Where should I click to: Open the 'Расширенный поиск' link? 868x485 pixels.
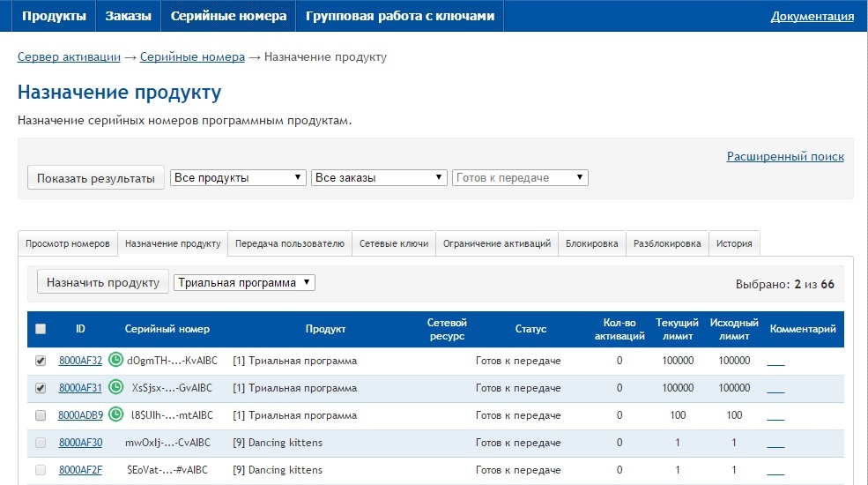784,156
